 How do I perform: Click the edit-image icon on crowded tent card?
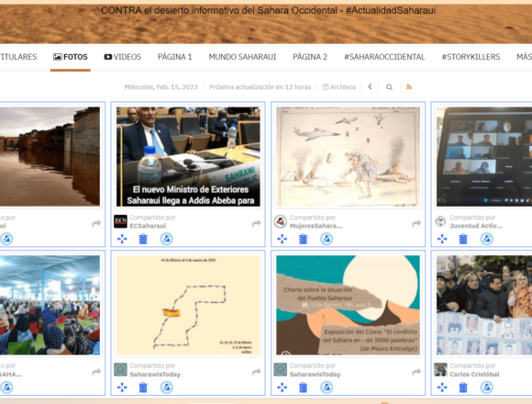pos(6,387)
